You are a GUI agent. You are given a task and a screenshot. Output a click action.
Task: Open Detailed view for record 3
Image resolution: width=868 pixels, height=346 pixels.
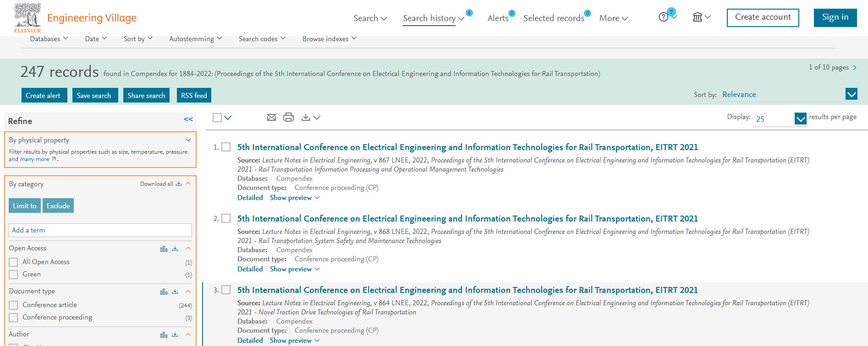pos(250,341)
